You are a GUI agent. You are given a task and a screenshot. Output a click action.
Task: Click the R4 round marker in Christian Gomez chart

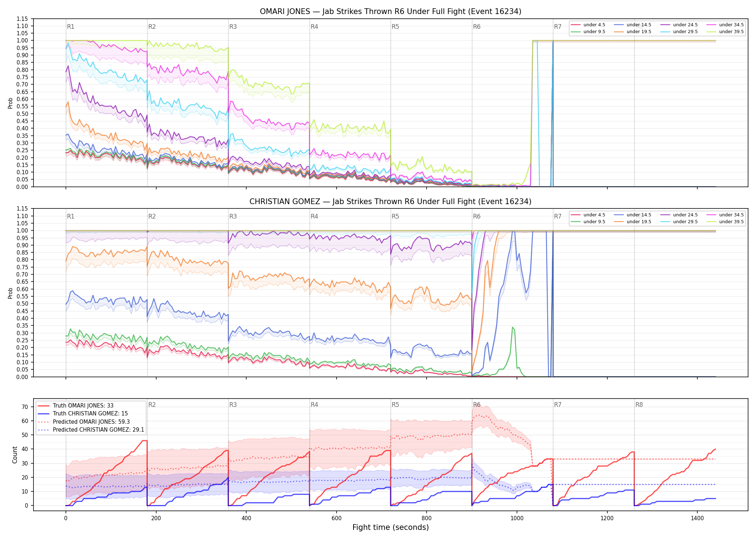pos(314,216)
